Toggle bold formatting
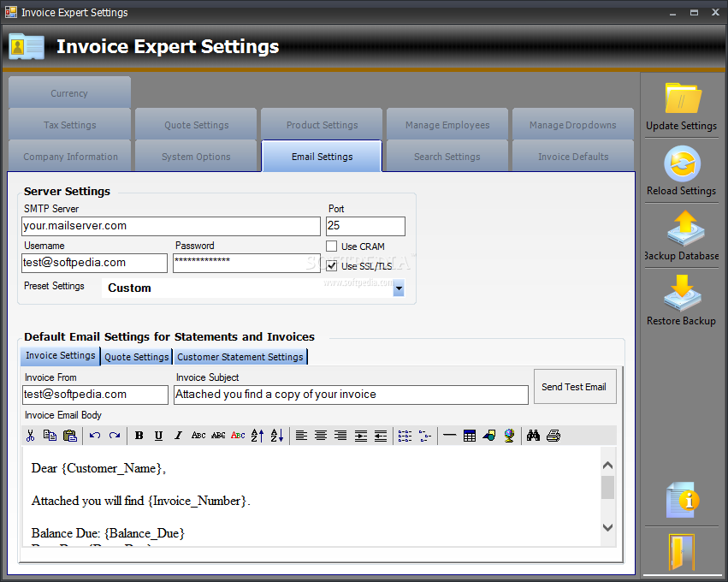This screenshot has height=582, width=728. pos(139,436)
